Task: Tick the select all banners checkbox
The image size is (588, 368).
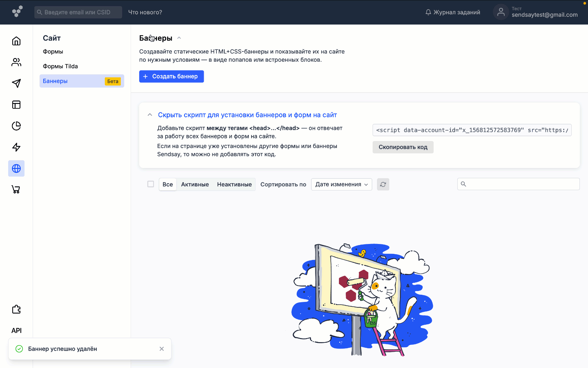Action: 151,184
